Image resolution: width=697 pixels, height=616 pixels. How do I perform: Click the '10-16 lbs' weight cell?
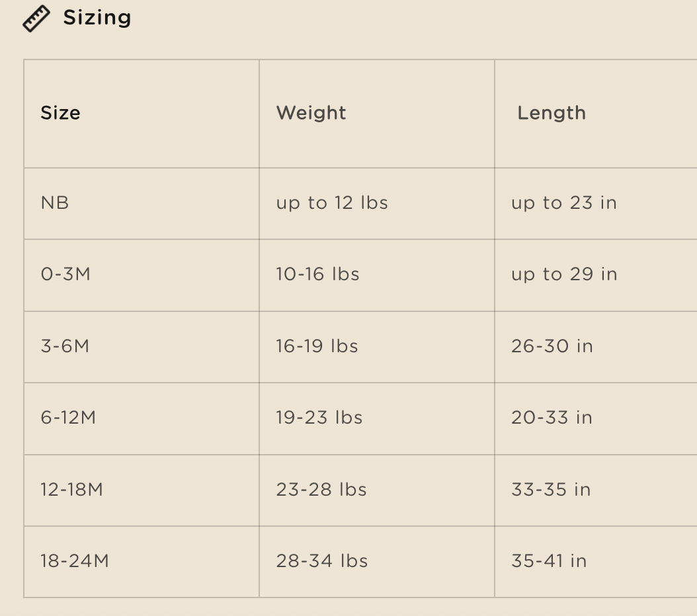376,276
